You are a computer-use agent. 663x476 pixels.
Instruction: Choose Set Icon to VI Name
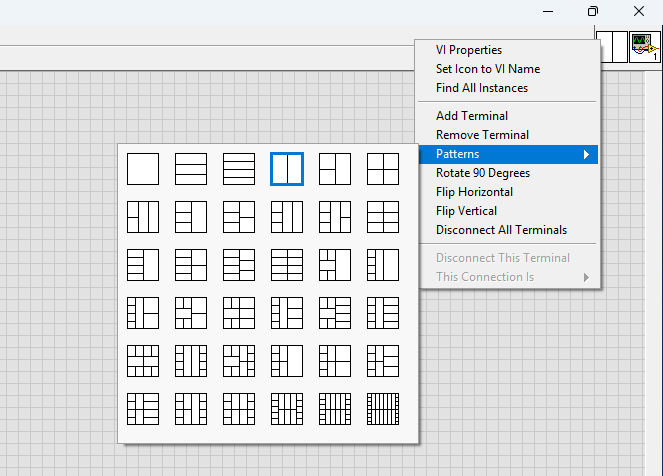point(508,69)
